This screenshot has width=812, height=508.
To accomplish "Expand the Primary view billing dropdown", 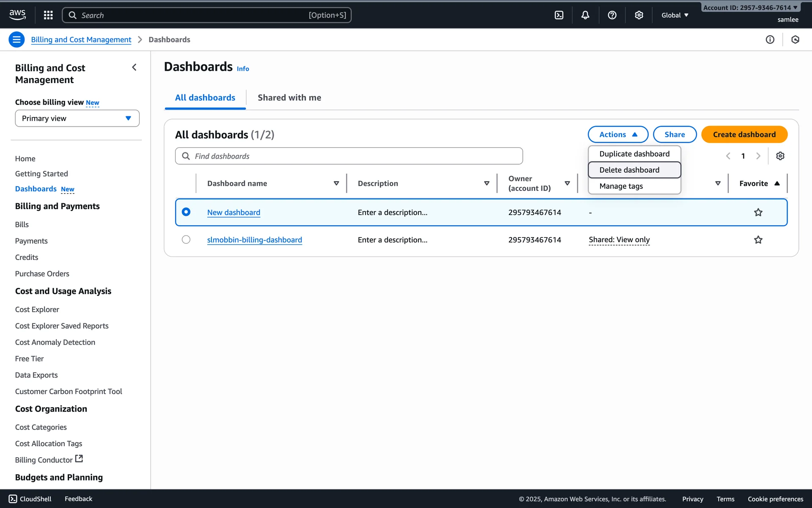I will click(x=77, y=119).
